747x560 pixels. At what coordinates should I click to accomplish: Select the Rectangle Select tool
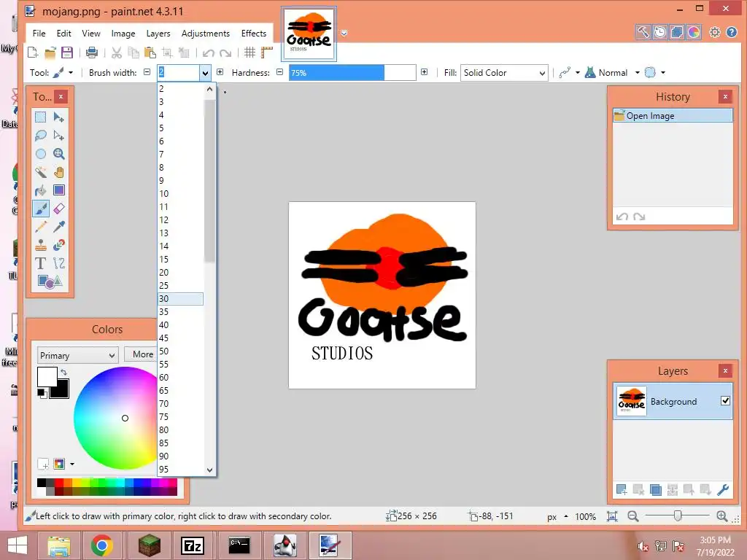click(x=41, y=117)
